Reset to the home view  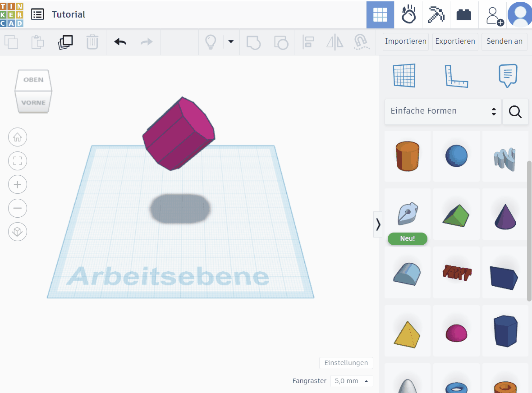point(18,137)
